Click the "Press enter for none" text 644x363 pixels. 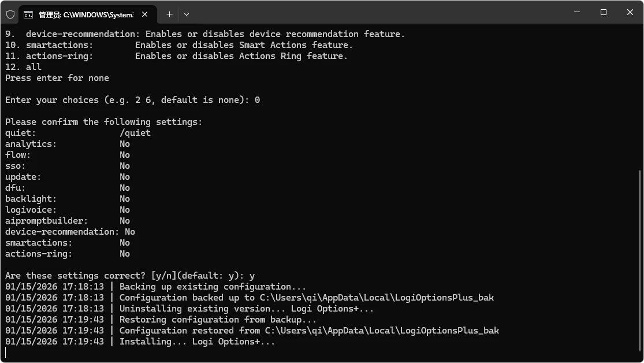click(57, 78)
